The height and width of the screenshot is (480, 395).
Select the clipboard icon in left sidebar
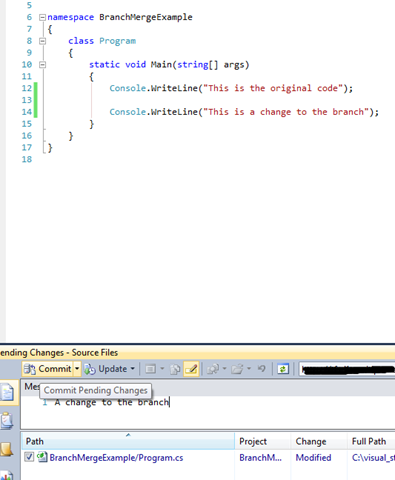7,420
